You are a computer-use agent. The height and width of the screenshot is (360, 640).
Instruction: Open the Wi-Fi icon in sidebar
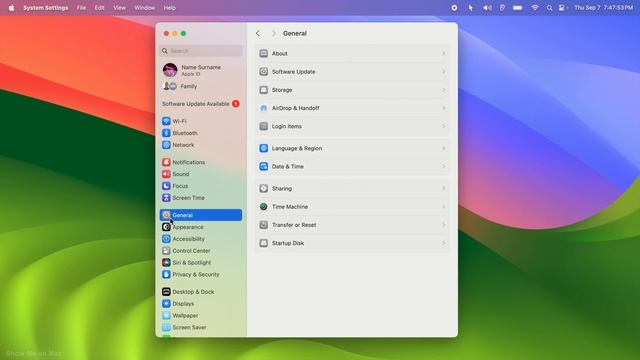[166, 121]
